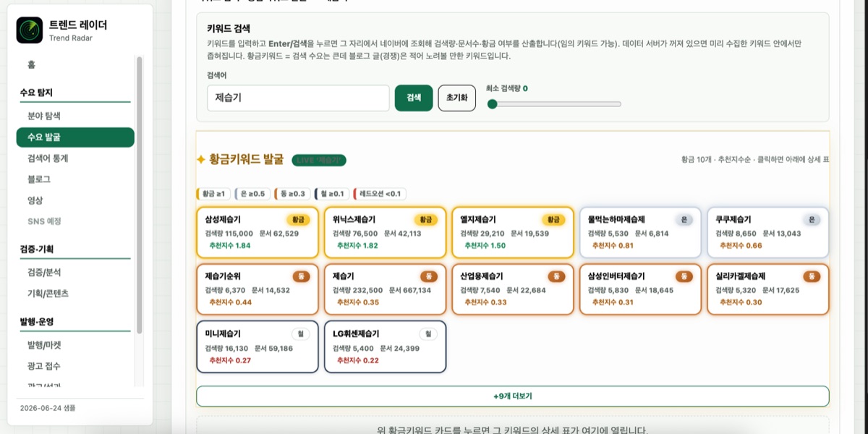Click the sidebar vertical scrollbar
This screenshot has height=434, width=868.
(140, 195)
